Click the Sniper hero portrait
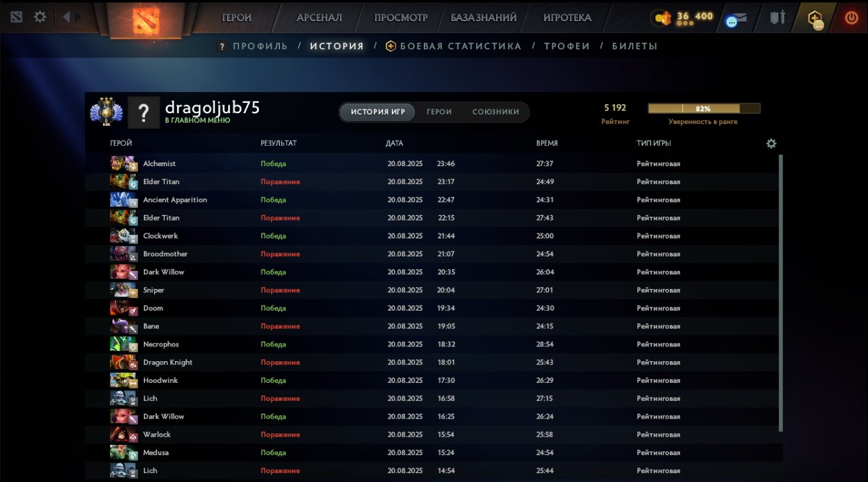Viewport: 868px width, 482px height. pyautogui.click(x=123, y=290)
